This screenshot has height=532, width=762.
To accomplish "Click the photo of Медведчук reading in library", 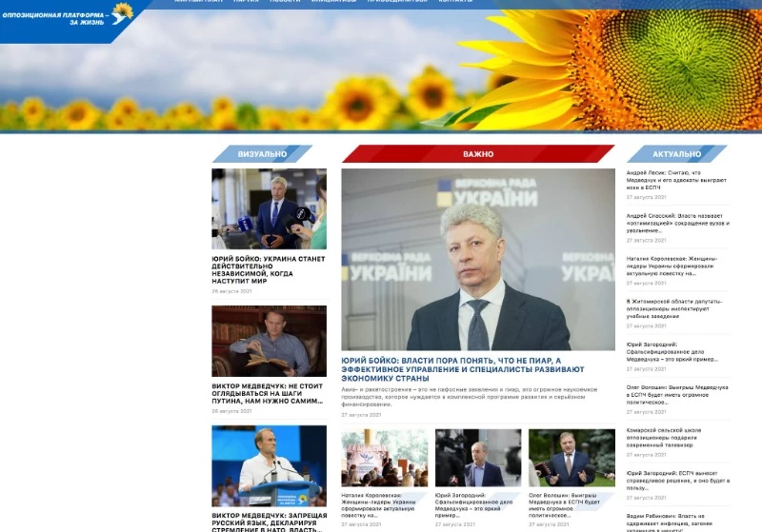I will point(269,341).
